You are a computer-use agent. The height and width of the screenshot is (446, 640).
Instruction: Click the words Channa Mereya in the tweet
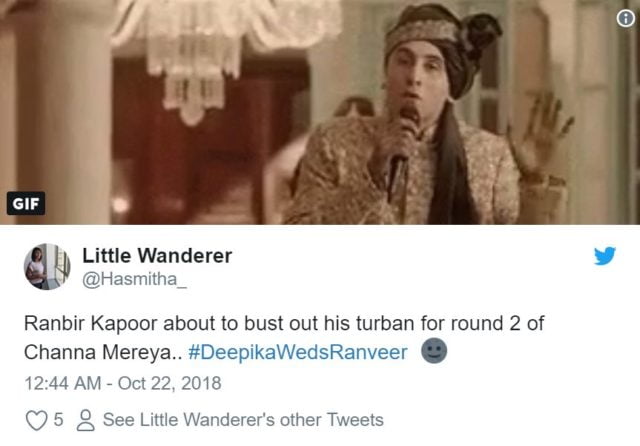[x=98, y=352]
